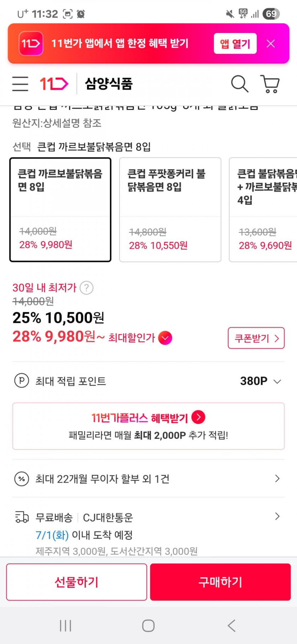Open the shopping cart

pos(270,84)
